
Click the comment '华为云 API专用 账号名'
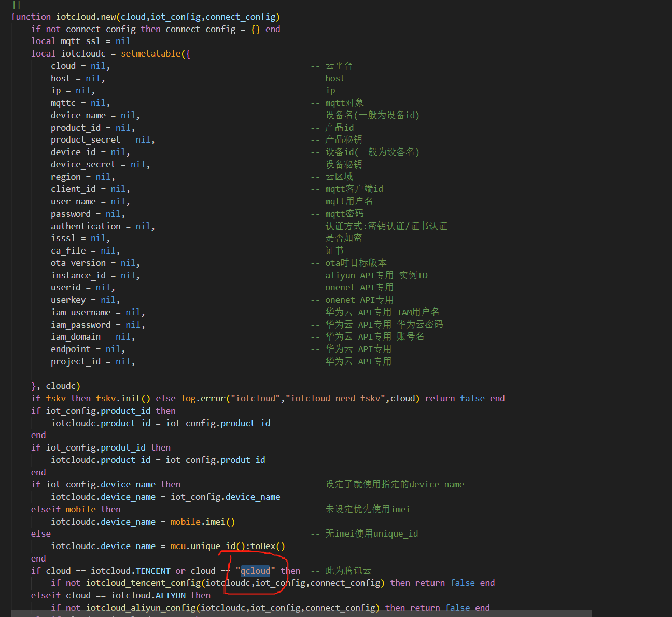pyautogui.click(x=375, y=336)
